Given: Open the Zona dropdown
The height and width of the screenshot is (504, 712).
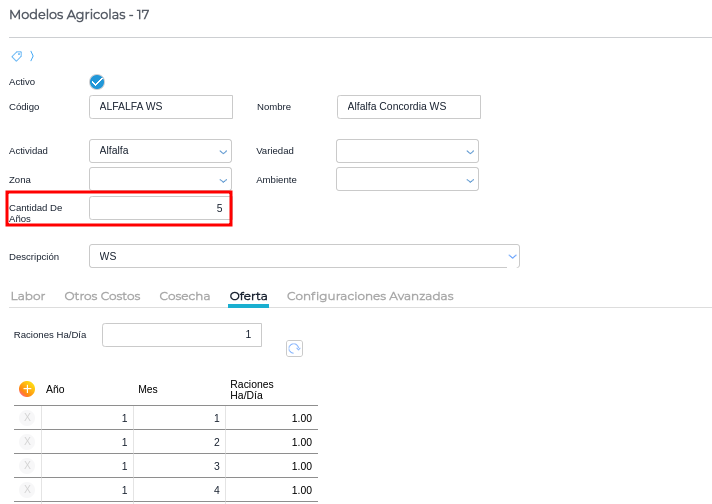Looking at the screenshot, I should (160, 179).
